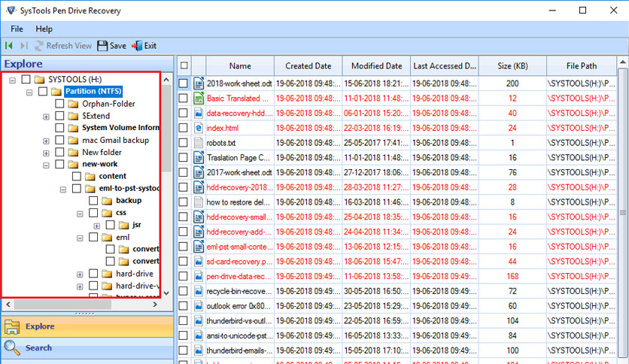Click tree horizontal scrollbar right arrow
The width and height of the screenshot is (629, 364).
(155, 305)
